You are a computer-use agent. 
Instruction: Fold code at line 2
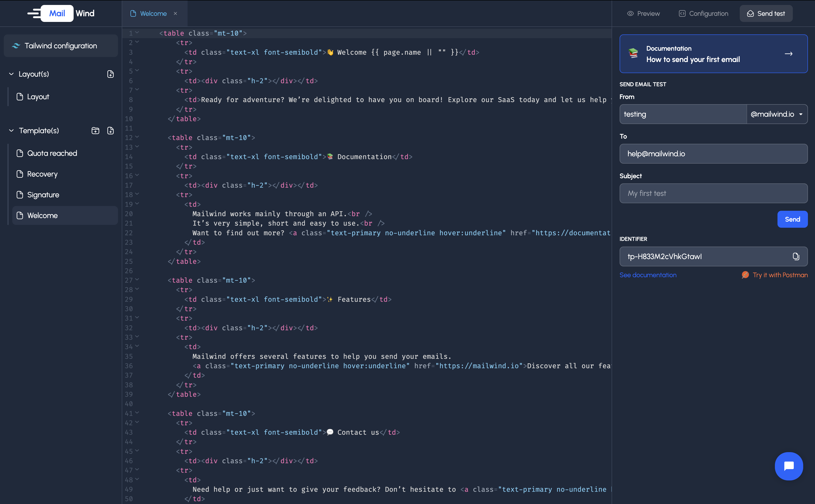137,42
